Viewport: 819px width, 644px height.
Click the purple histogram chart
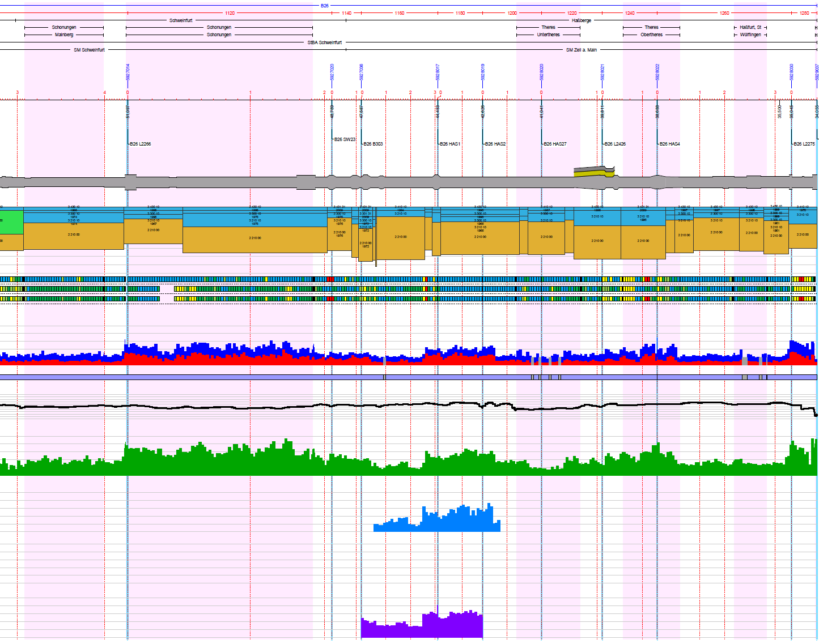click(422, 622)
